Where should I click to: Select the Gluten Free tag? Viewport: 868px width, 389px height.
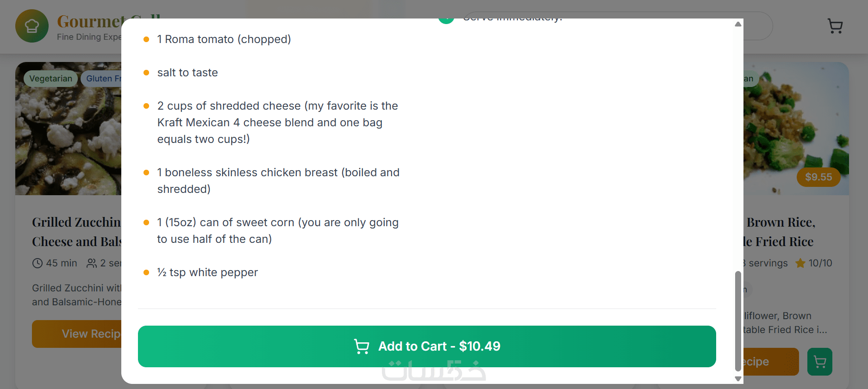pos(102,79)
